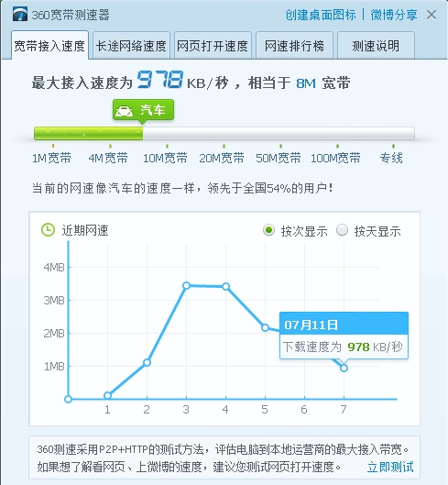Image resolution: width=448 pixels, height=485 pixels.
Task: Click the 创建桌面图标 link
Action: point(321,15)
